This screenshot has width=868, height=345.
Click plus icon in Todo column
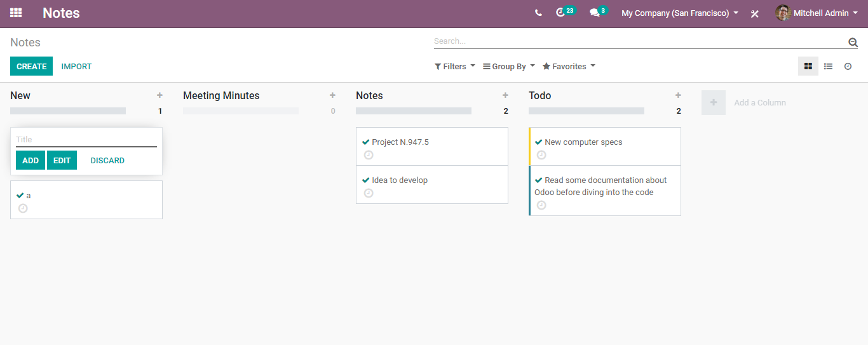click(678, 95)
